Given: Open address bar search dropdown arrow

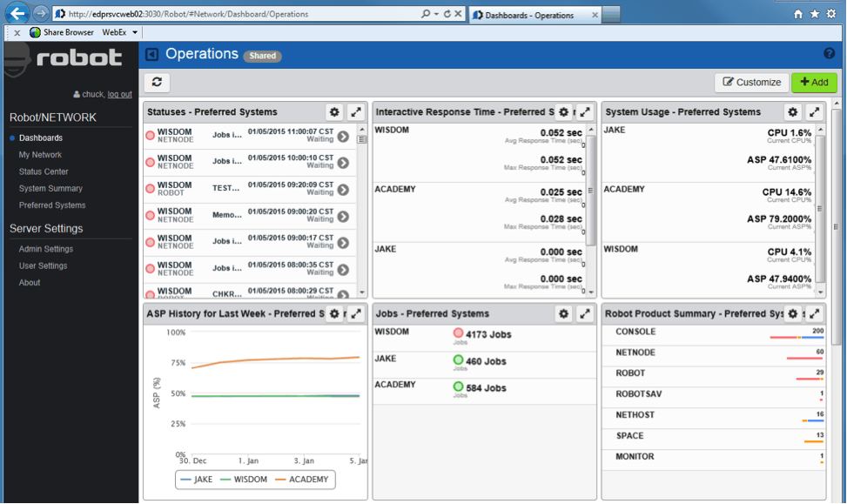Looking at the screenshot, I should click(436, 14).
